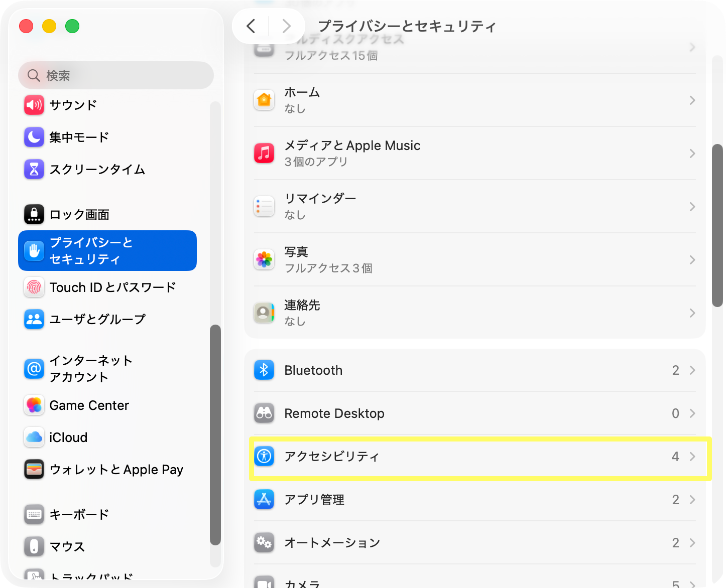Go back with the left arrow button
The height and width of the screenshot is (588, 726).
point(251,26)
